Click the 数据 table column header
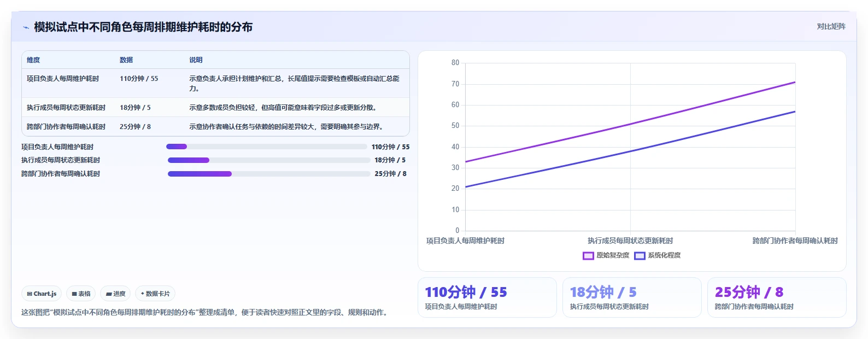The image size is (868, 339). point(126,60)
